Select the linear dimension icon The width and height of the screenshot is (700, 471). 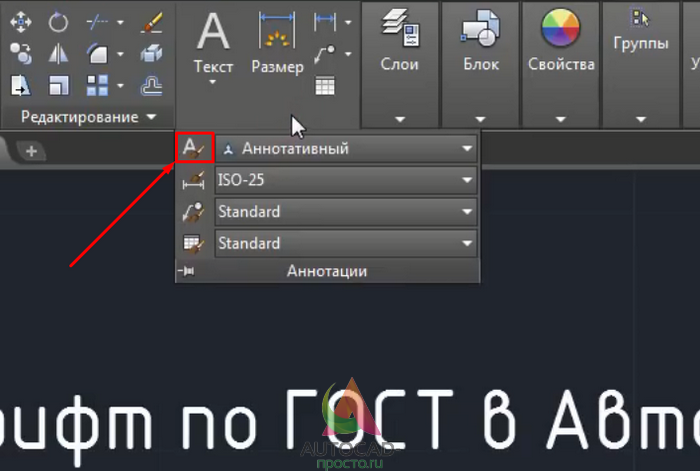click(325, 22)
